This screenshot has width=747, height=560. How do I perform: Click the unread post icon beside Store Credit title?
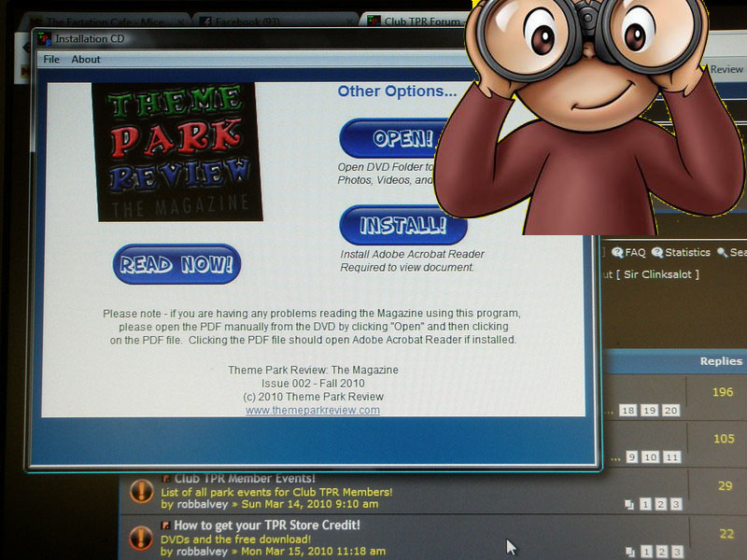[x=166, y=525]
